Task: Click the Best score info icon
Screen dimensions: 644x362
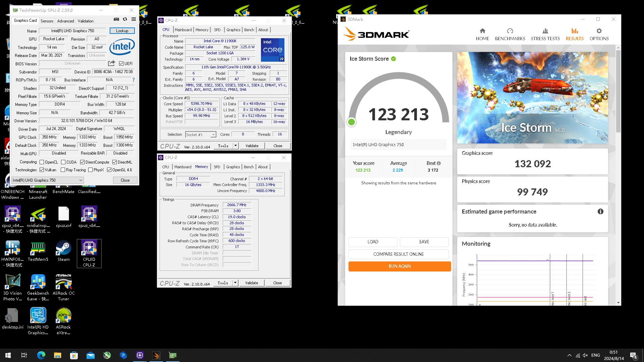Action: [439, 163]
